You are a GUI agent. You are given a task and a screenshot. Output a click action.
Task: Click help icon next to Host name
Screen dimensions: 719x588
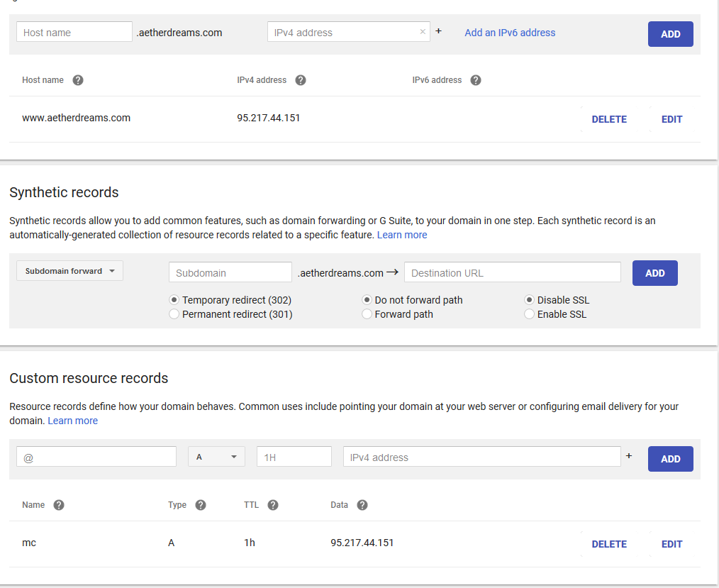[78, 80]
